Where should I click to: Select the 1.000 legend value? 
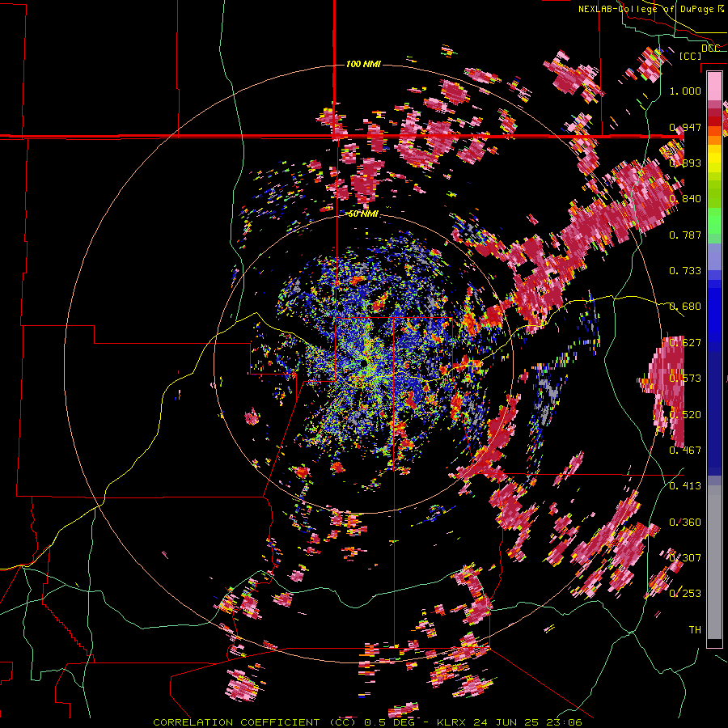[685, 91]
